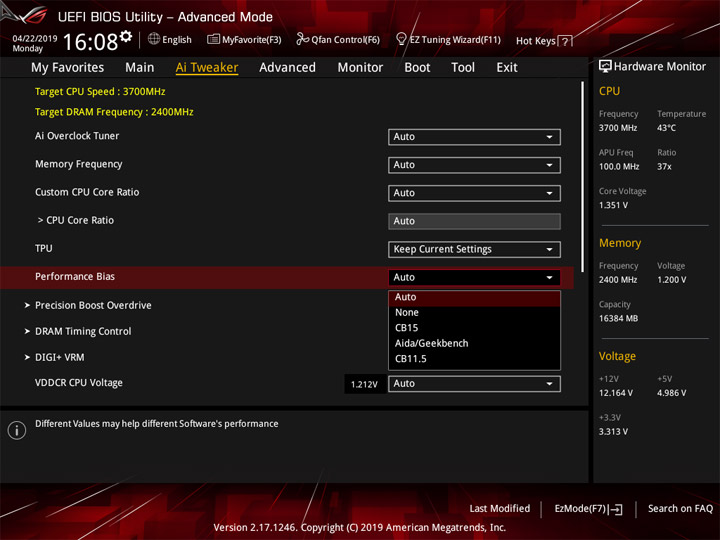Click the 1.351 V core voltage value
Viewport: 720px width, 540px height.
613,205
